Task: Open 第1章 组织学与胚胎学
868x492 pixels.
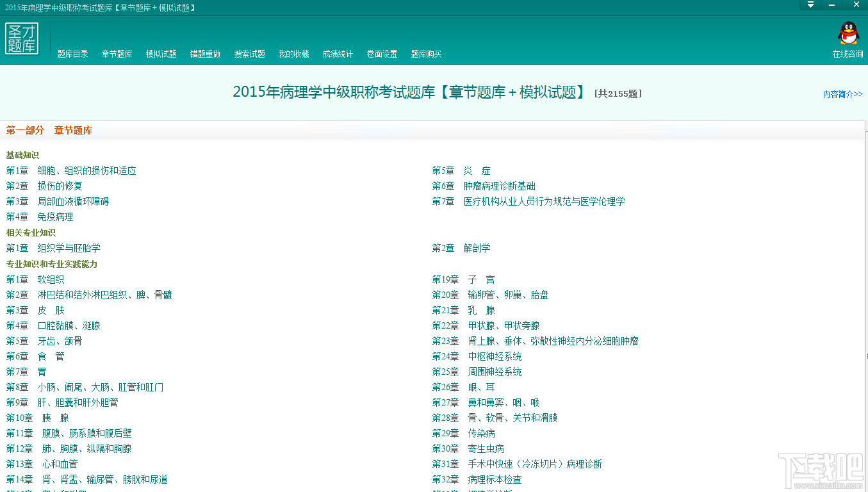Action: point(53,248)
